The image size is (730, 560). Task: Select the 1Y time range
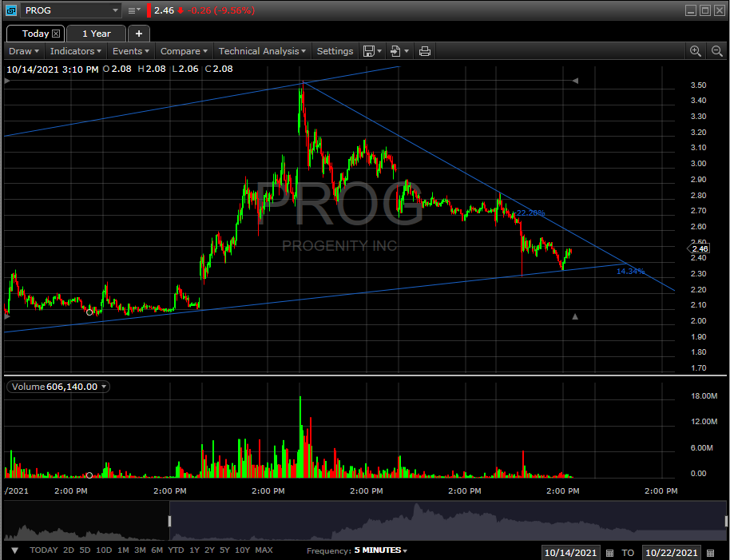(194, 550)
